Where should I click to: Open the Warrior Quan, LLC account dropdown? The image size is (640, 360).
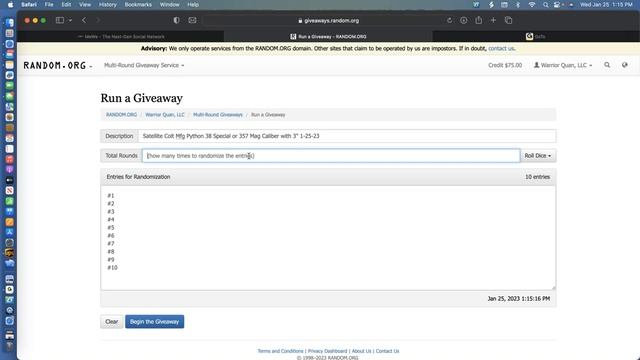pos(563,65)
